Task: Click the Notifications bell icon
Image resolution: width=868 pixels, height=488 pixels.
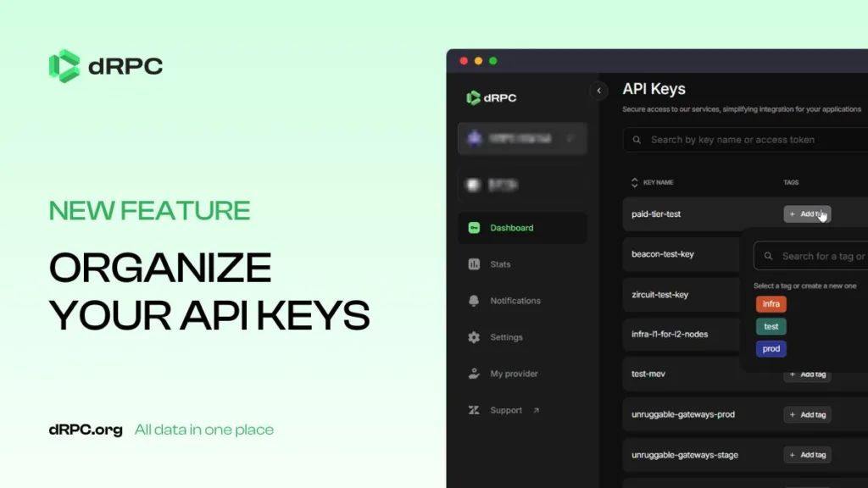Action: tap(474, 301)
